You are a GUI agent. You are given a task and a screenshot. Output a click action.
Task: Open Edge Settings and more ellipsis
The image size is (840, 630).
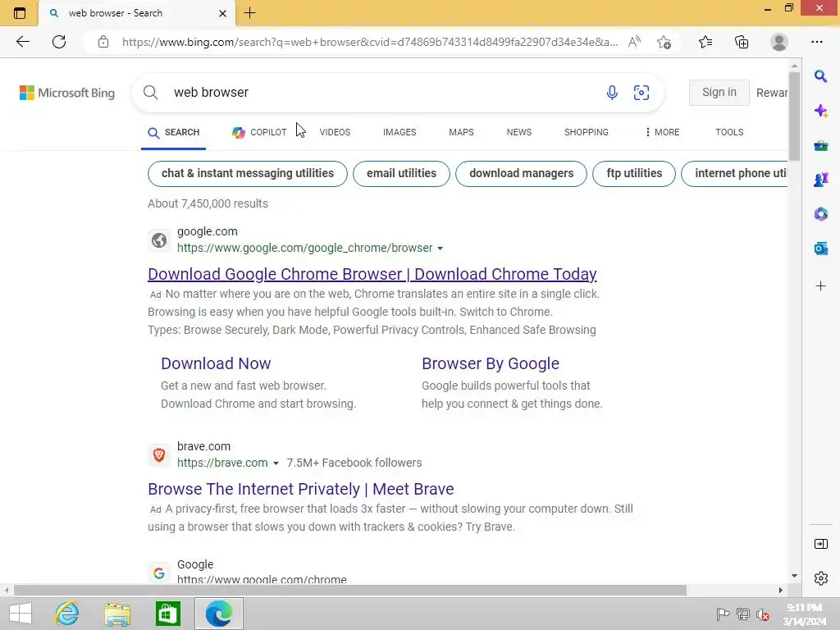tap(816, 42)
